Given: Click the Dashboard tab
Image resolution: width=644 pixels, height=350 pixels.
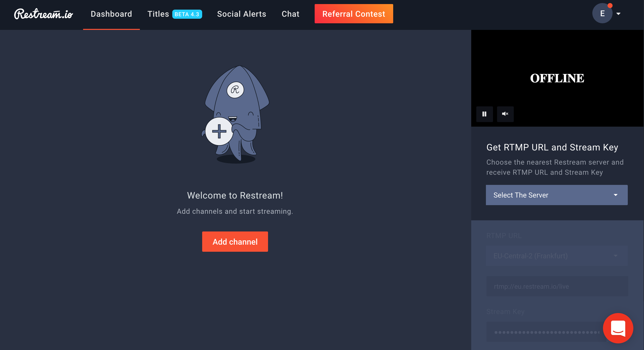Looking at the screenshot, I should click(111, 14).
